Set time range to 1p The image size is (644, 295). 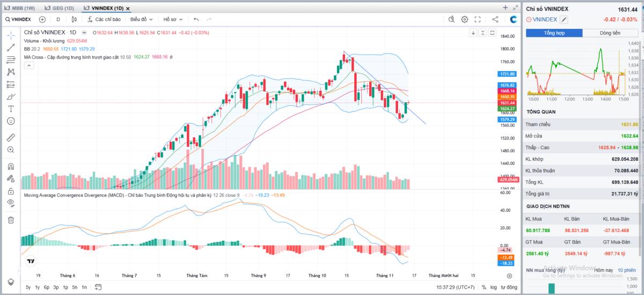point(65,287)
